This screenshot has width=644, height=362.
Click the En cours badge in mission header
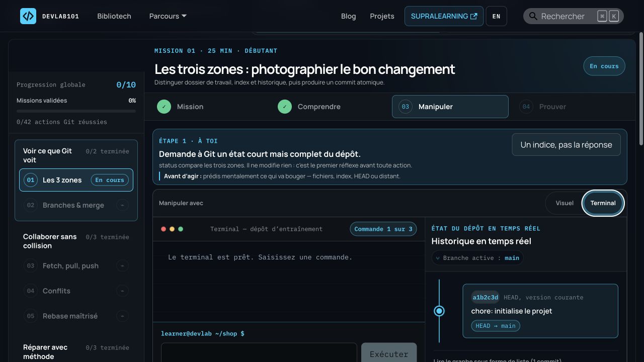(604, 66)
